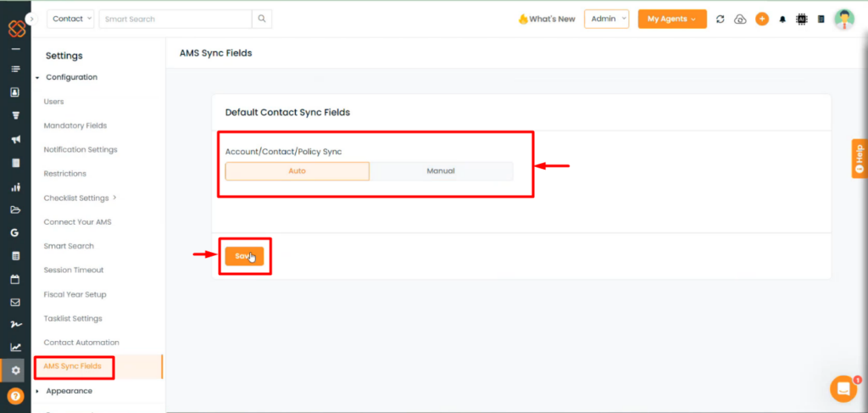Click the refresh sync arrows icon
Screen dimensions: 868x413
pyautogui.click(x=721, y=19)
